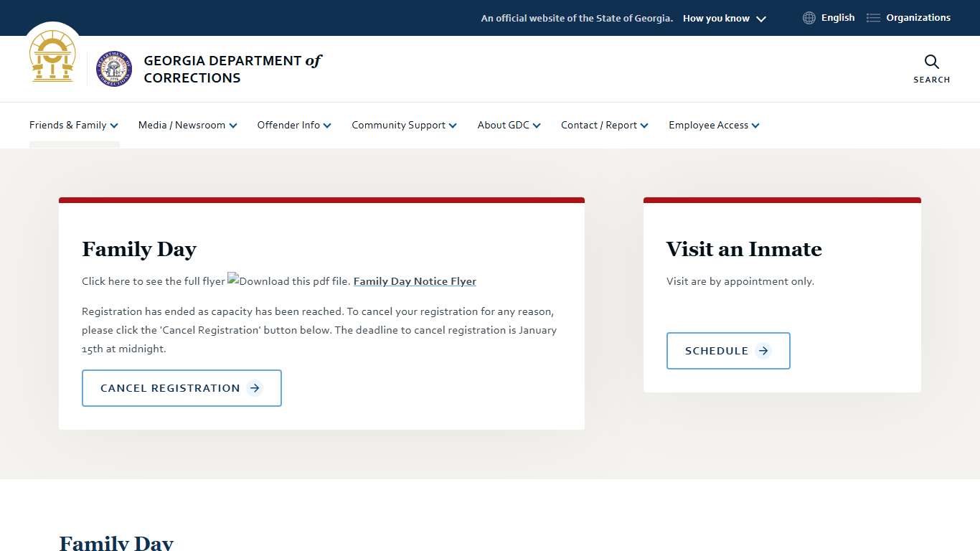Click the arrow icon in Schedule button
The image size is (980, 551).
click(x=763, y=351)
